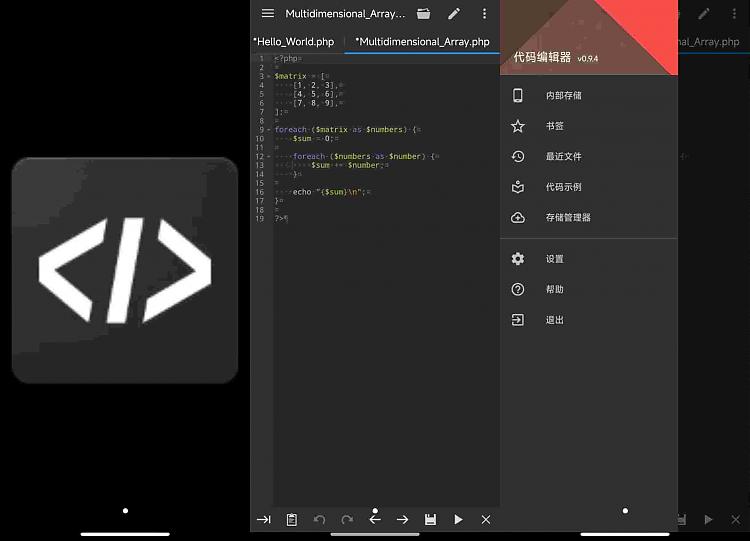Tap the exit door icon
Viewport: 750px width, 541px height.
518,320
